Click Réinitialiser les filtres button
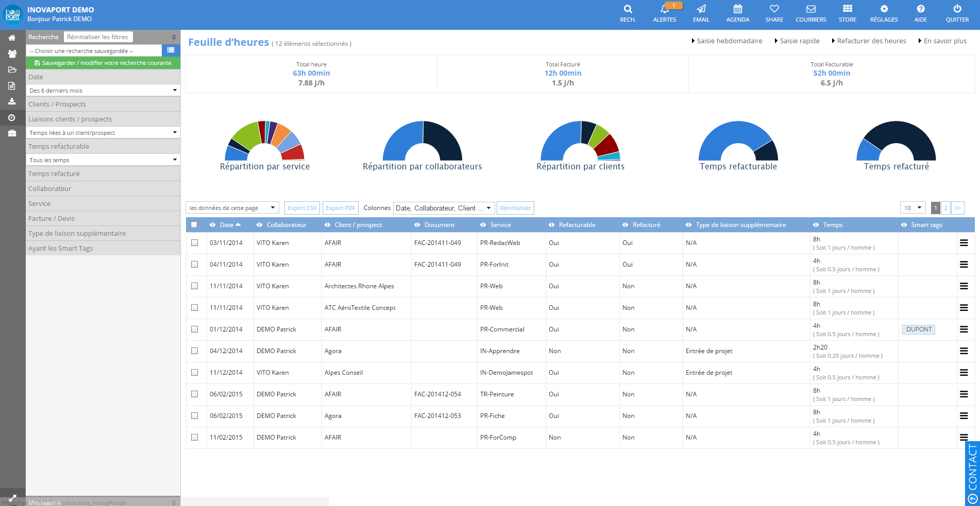Screen dimensions: 980x506 coord(98,37)
